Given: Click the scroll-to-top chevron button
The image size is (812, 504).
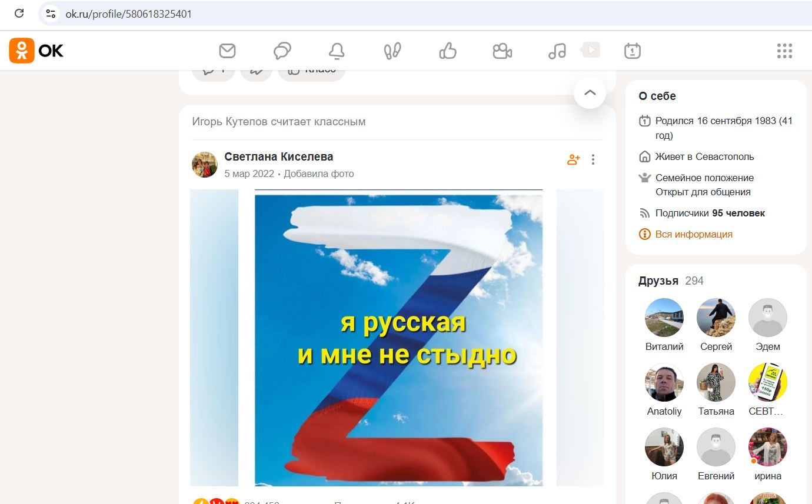Looking at the screenshot, I should (x=590, y=92).
